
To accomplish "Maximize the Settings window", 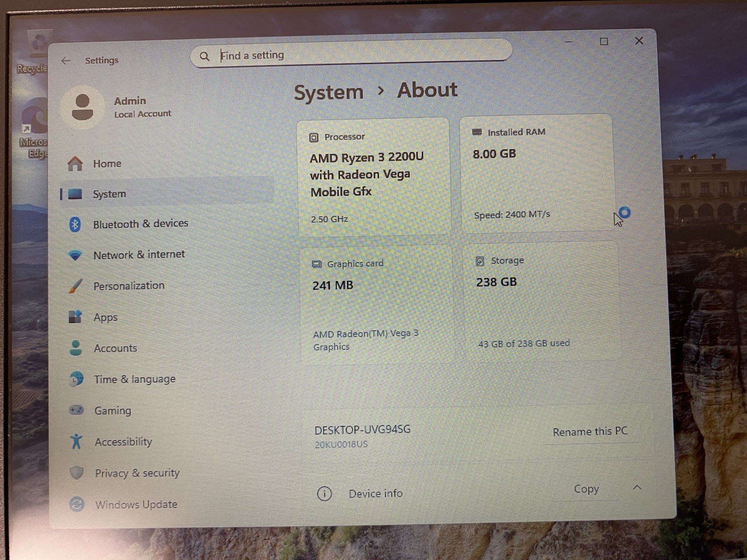I will click(604, 42).
